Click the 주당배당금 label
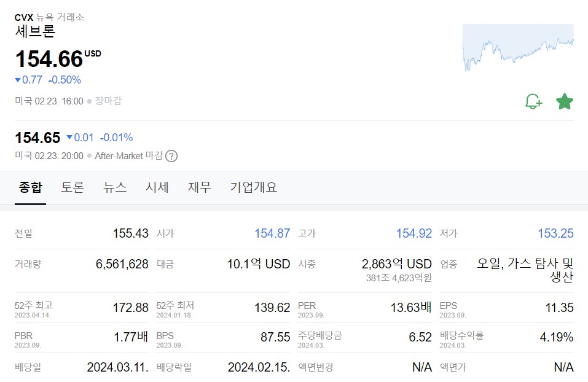The width and height of the screenshot is (588, 382). click(x=320, y=335)
